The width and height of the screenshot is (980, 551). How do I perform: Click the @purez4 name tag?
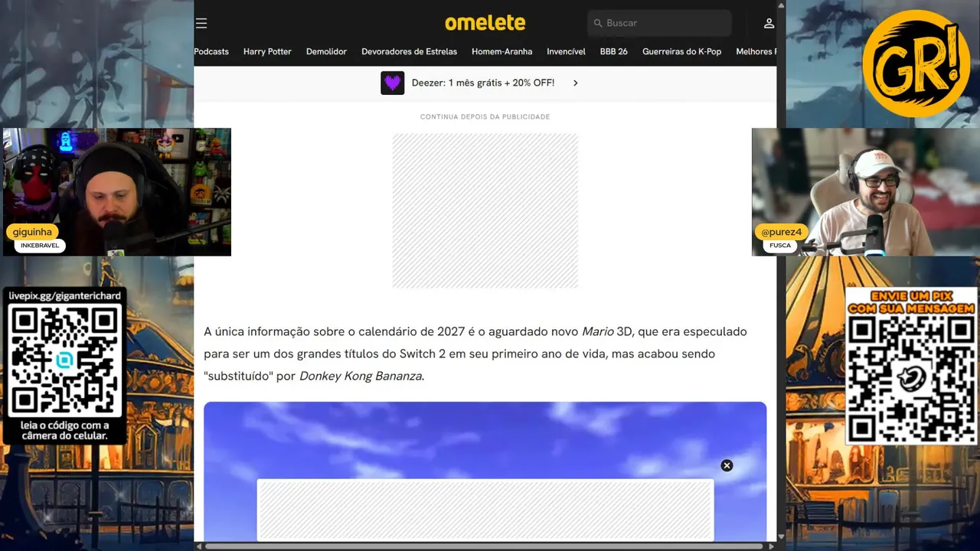(x=782, y=232)
